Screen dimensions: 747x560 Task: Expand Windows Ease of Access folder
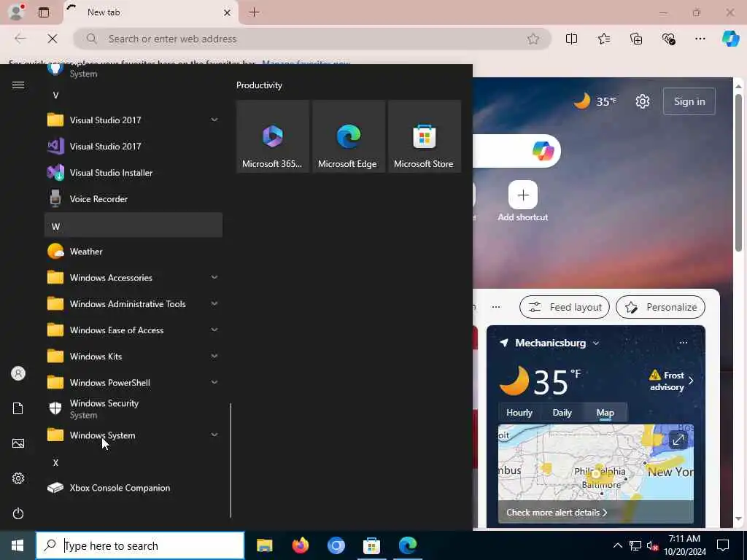pyautogui.click(x=133, y=330)
